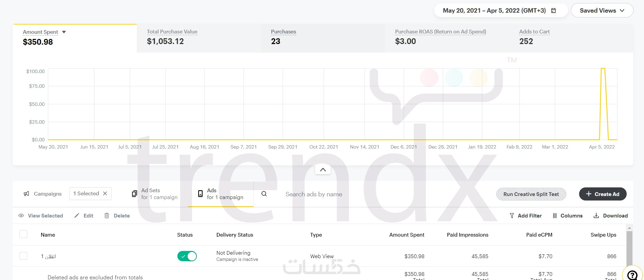The width and height of the screenshot is (644, 280).
Task: Toggle the ad status switch off
Action: point(187,256)
